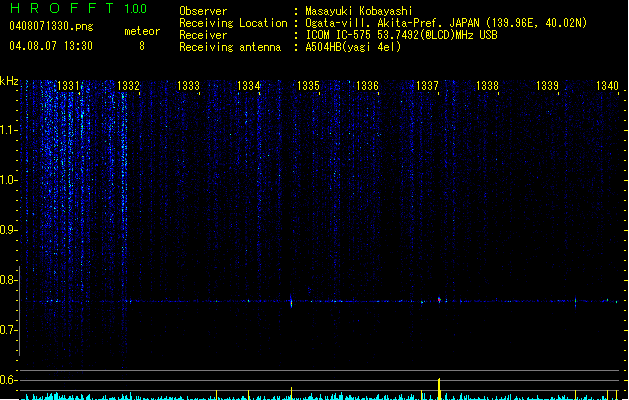Select the file name 0408071330.png
This screenshot has height=400, width=629.
click(x=51, y=26)
